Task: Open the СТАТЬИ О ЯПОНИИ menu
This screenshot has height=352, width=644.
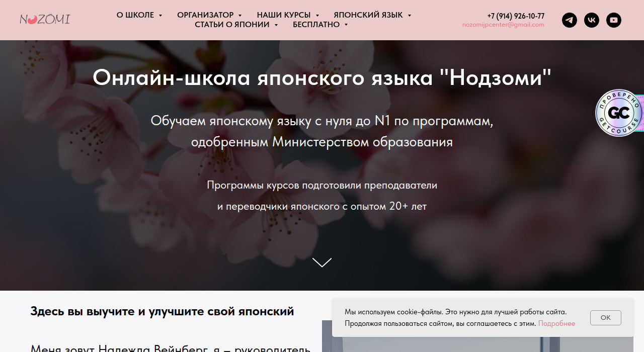Action: [232, 25]
